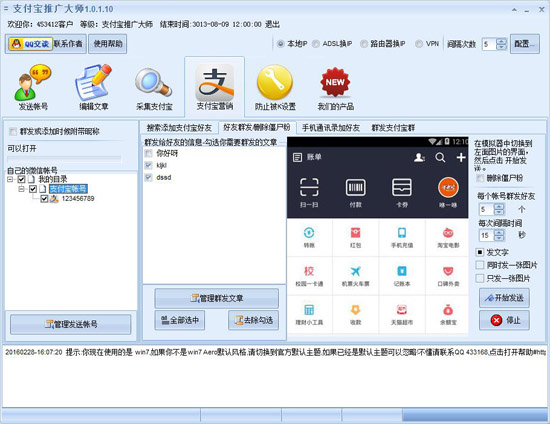Click the 全部选中 select-all button
This screenshot has height=424, width=550.
[x=180, y=320]
